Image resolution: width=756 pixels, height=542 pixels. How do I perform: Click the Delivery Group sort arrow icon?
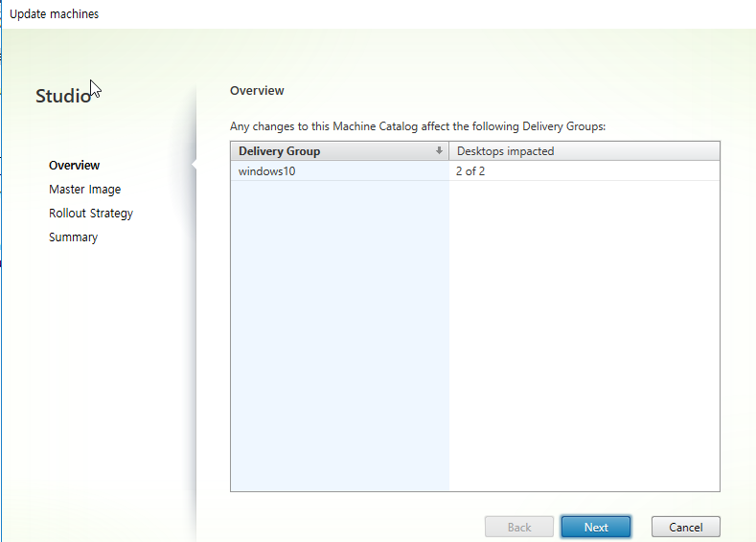[439, 150]
